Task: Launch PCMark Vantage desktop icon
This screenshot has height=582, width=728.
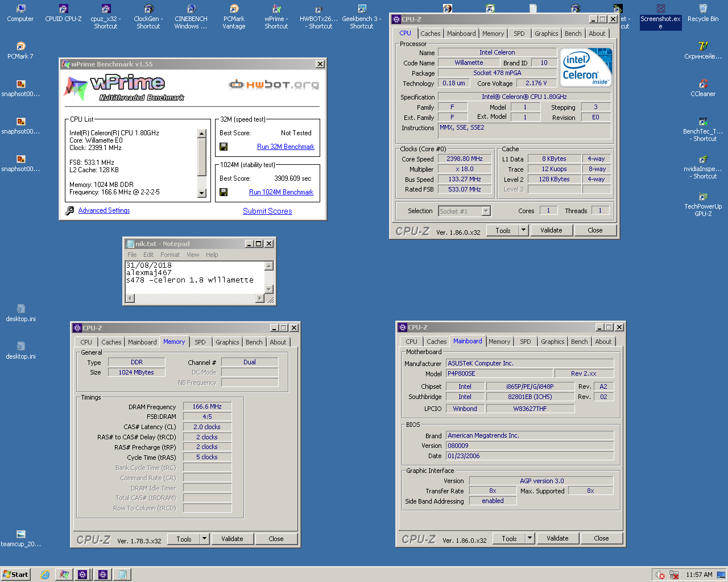Action: (x=234, y=16)
